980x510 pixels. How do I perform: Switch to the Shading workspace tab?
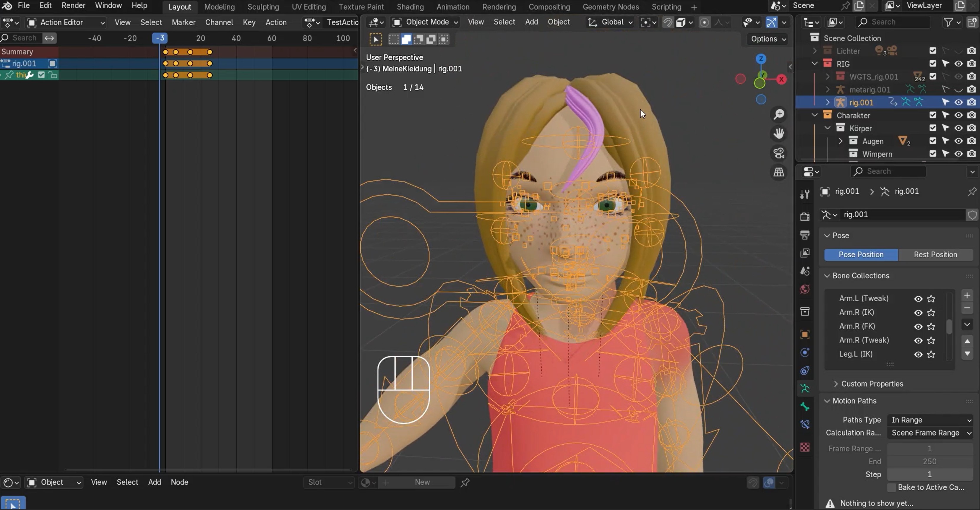click(x=410, y=7)
